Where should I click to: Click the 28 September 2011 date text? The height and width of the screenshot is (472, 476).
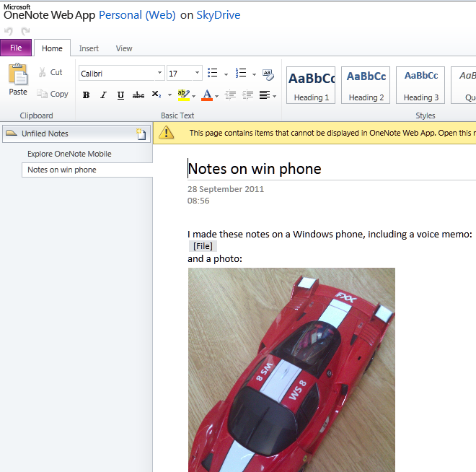click(x=226, y=189)
